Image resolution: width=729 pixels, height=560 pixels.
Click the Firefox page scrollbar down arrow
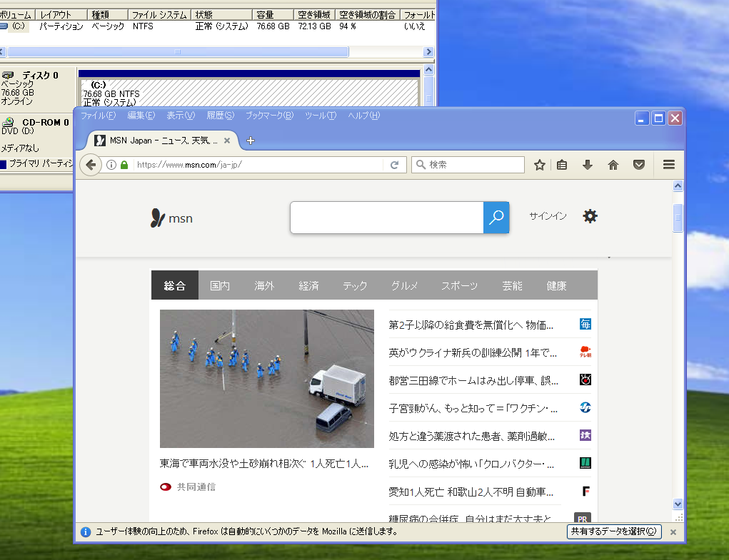[678, 504]
